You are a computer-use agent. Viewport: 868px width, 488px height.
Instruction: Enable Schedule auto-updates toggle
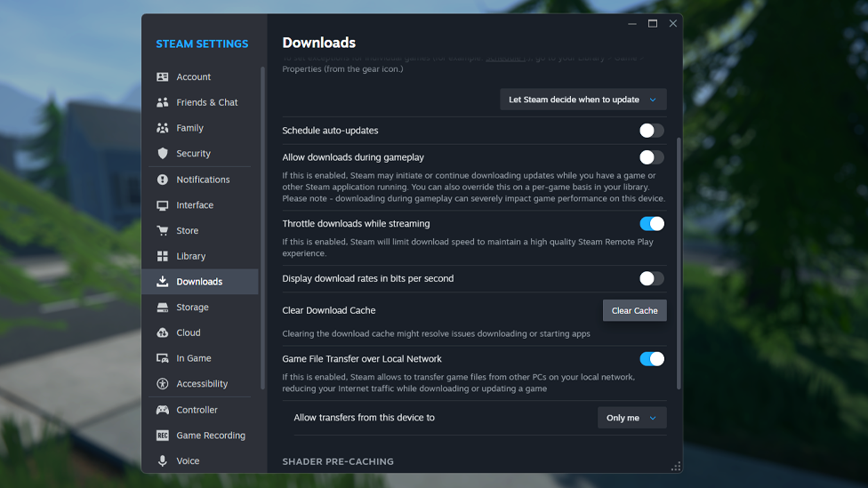pos(652,131)
